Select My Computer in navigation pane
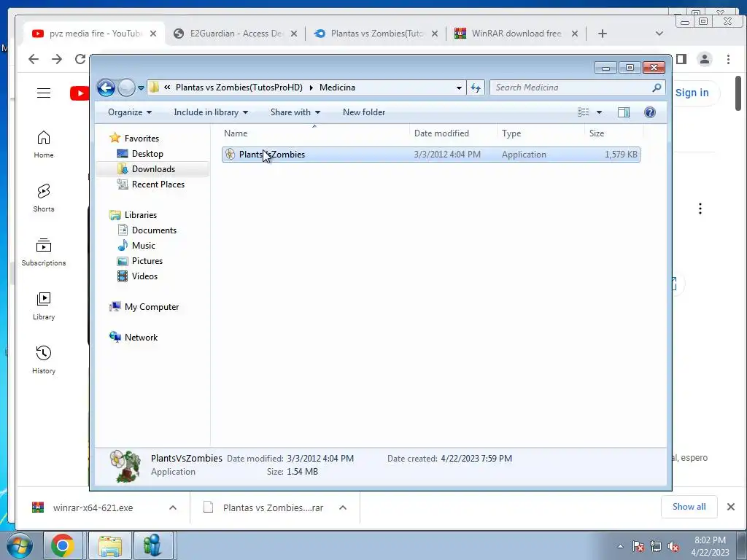Image resolution: width=747 pixels, height=560 pixels. coord(144,307)
